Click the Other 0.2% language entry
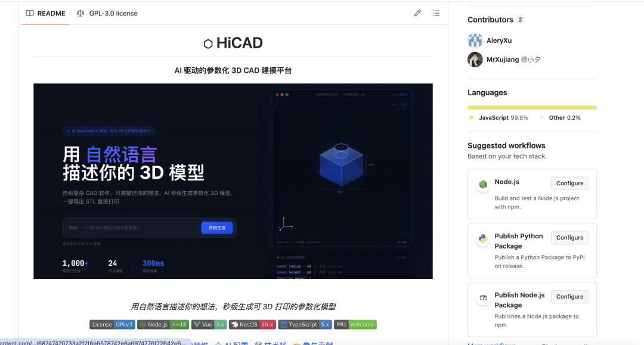The height and width of the screenshot is (345, 644). pos(564,118)
